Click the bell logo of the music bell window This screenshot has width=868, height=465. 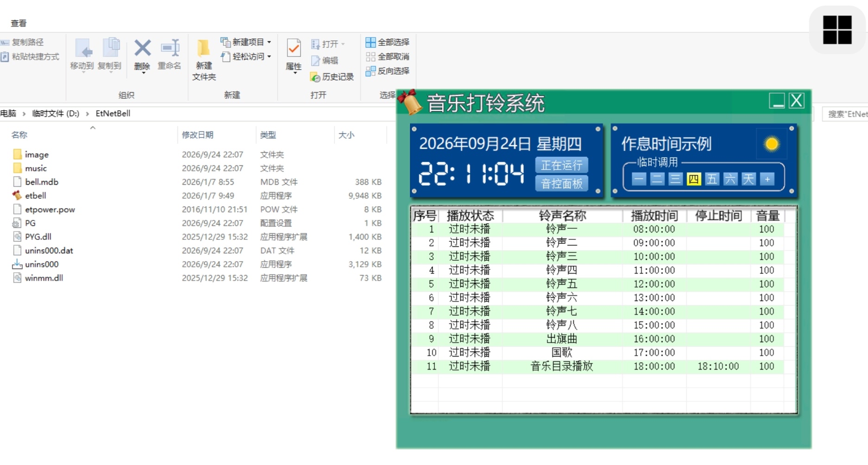(x=410, y=102)
